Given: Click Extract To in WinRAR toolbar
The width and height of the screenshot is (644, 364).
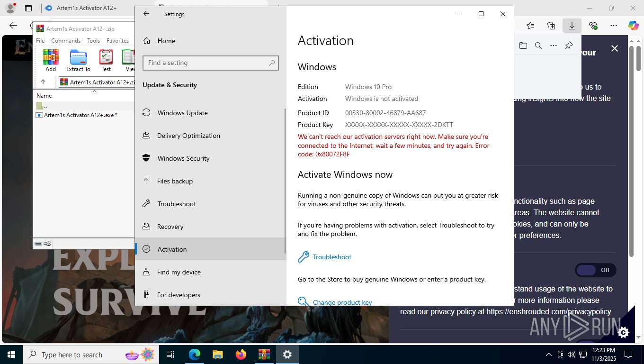Looking at the screenshot, I should [x=78, y=60].
